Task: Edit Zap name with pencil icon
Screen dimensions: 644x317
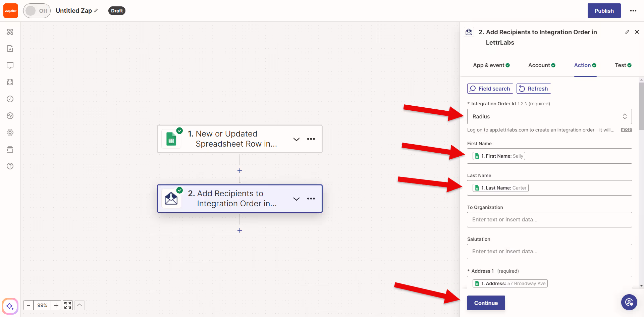Action: point(96,10)
